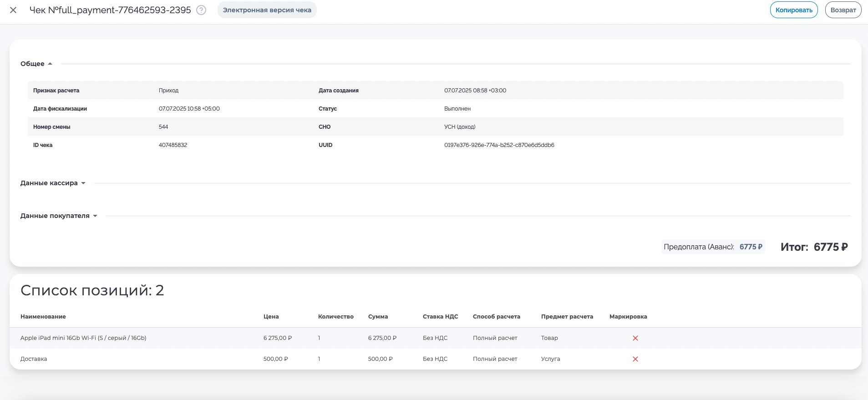This screenshot has height=400, width=868.
Task: Expand the Данные кассира section
Action: point(53,183)
